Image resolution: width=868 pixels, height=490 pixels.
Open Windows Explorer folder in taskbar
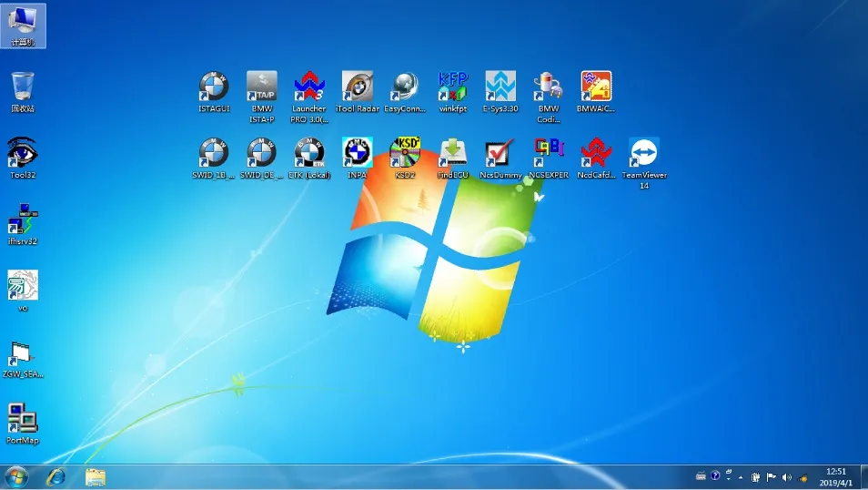pyautogui.click(x=96, y=476)
